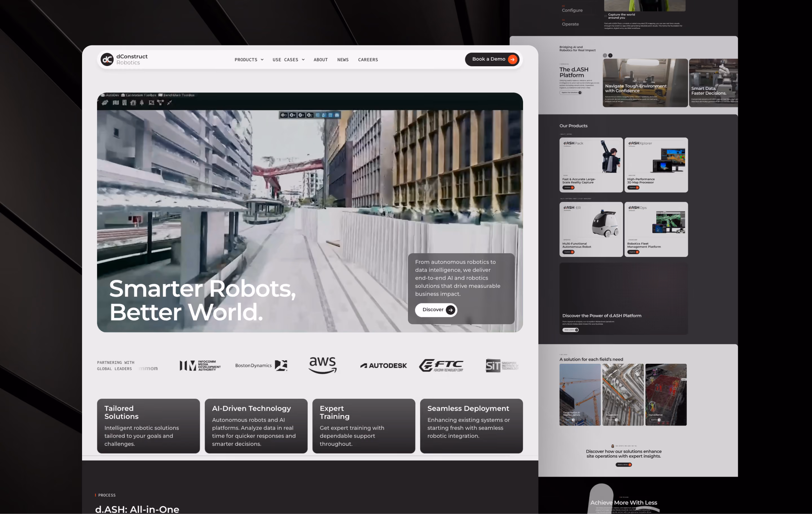Expand the USE CASES dropdown menu
The image size is (812, 514).
coord(289,60)
